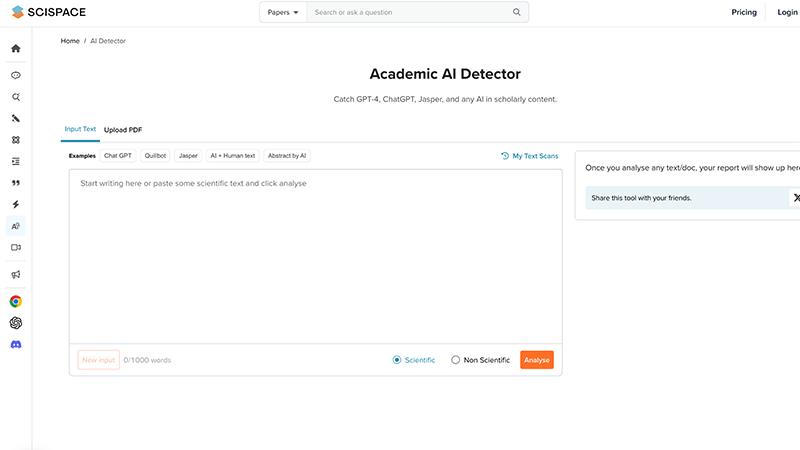The width and height of the screenshot is (800, 450).
Task: Open the quotation marks citation icon
Action: tap(16, 183)
